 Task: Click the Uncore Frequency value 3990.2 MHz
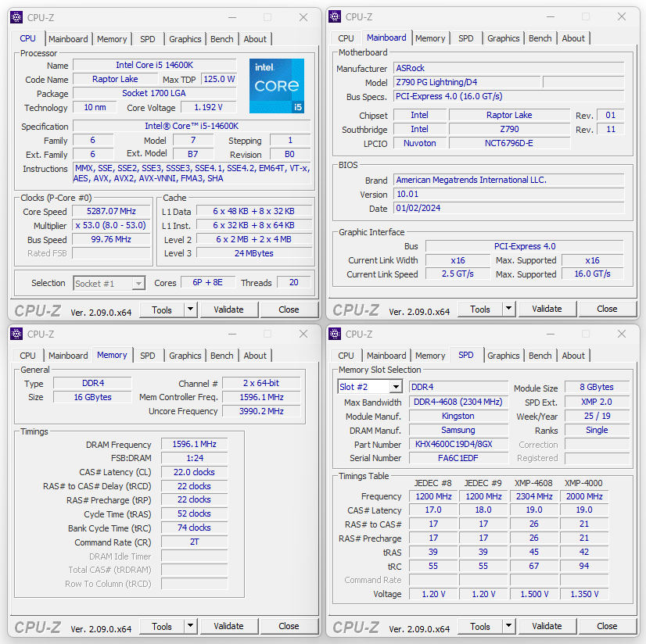262,411
